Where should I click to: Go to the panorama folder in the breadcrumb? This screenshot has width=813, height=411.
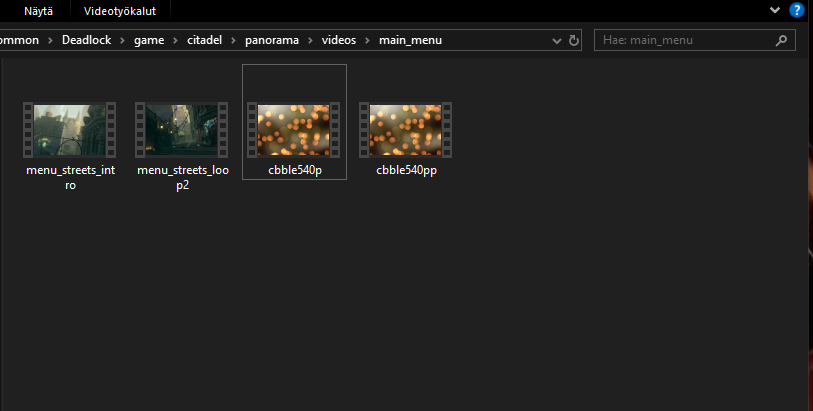[272, 40]
